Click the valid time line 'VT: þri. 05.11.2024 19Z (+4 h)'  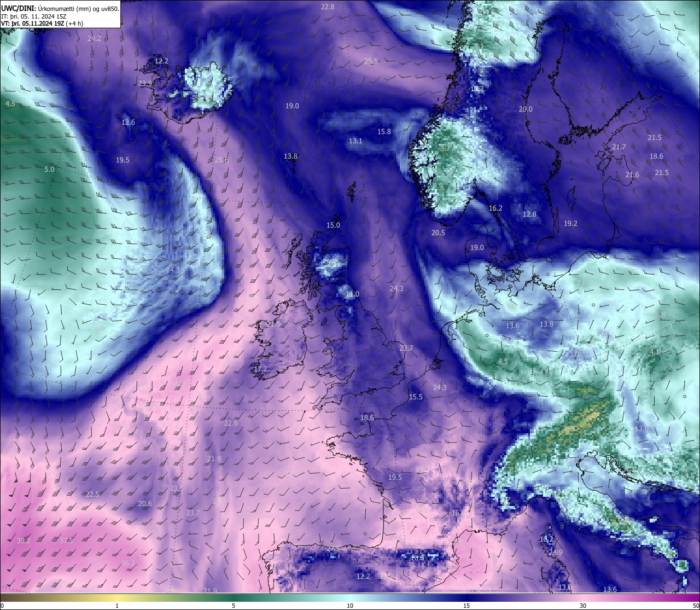click(x=42, y=24)
